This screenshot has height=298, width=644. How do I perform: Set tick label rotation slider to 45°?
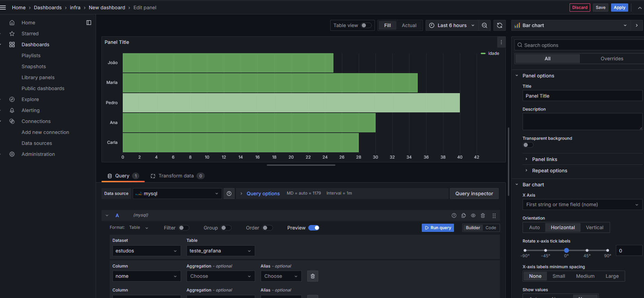[587, 250]
